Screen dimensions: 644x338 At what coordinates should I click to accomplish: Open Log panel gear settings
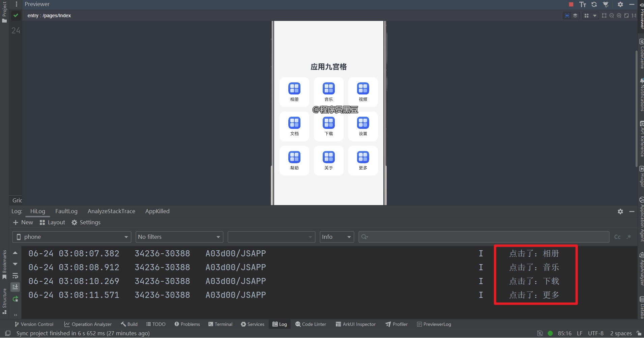[620, 212]
